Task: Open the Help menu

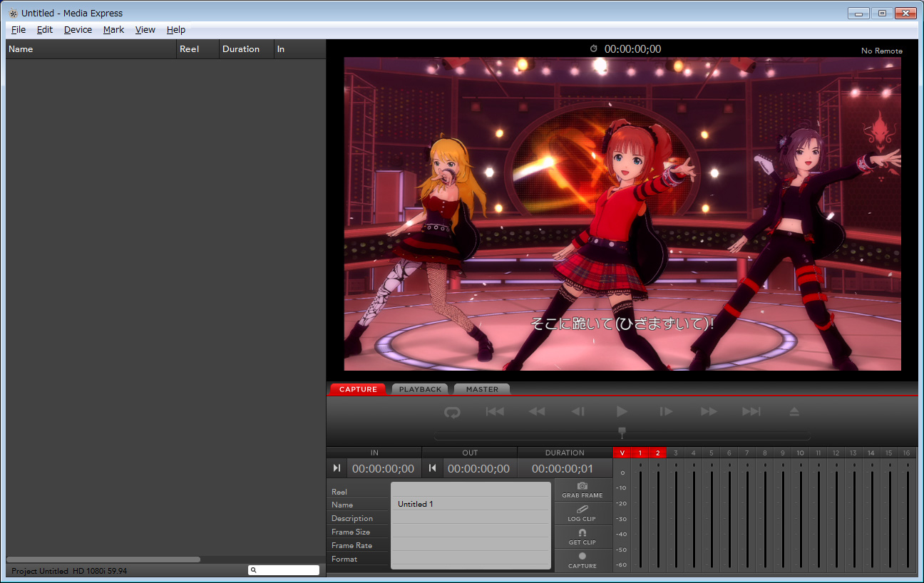Action: tap(176, 30)
